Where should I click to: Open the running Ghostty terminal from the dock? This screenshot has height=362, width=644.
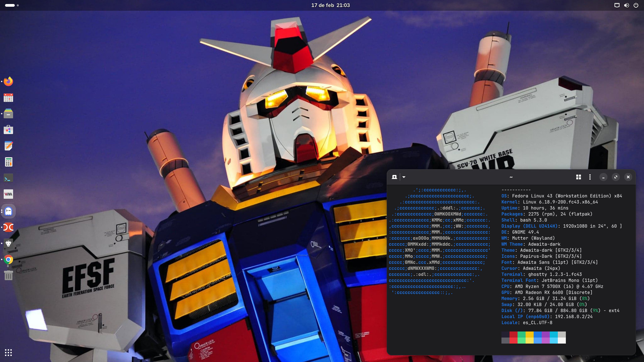8,211
